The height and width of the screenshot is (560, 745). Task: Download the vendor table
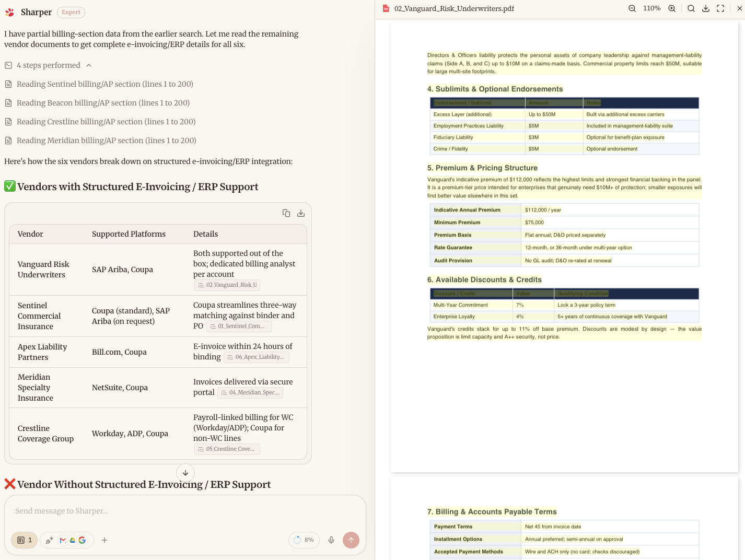coord(301,213)
